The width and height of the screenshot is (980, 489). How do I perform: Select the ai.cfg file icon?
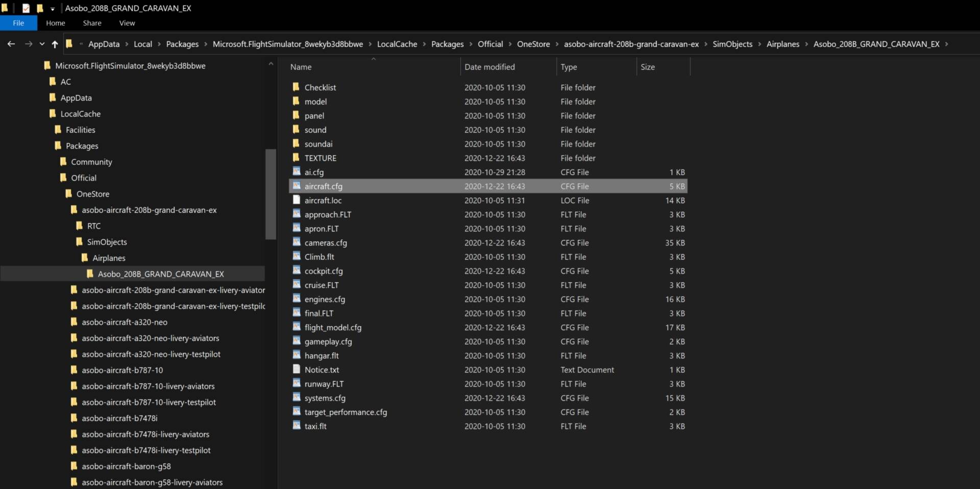[x=297, y=172]
